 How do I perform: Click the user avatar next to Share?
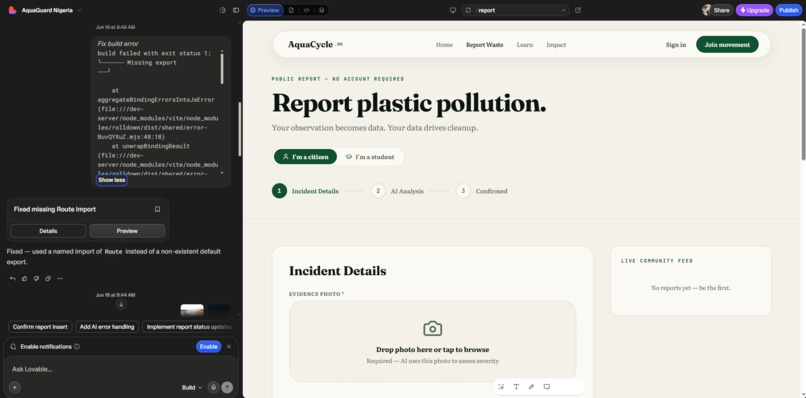click(706, 10)
